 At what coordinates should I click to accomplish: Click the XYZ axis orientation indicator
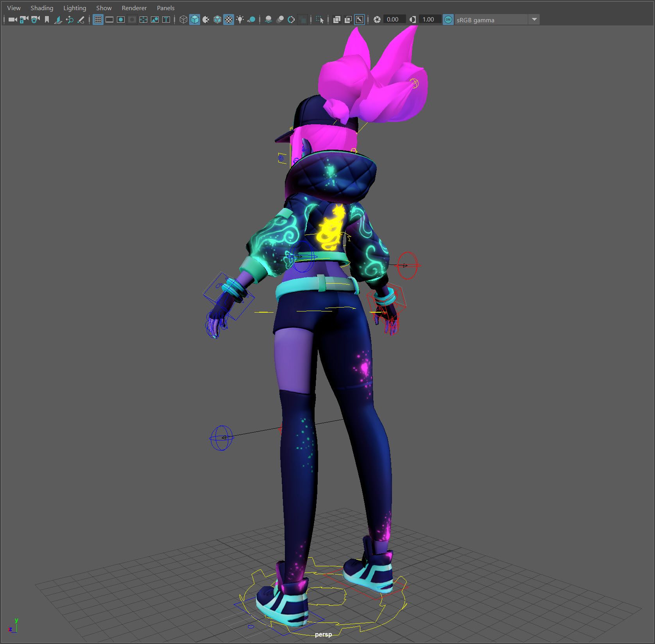[x=13, y=625]
